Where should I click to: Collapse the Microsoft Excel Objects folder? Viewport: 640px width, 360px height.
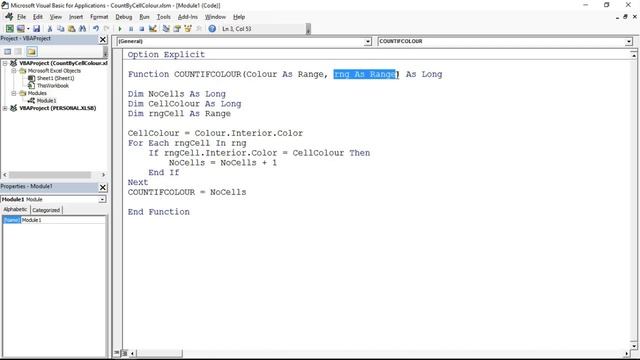point(13,71)
